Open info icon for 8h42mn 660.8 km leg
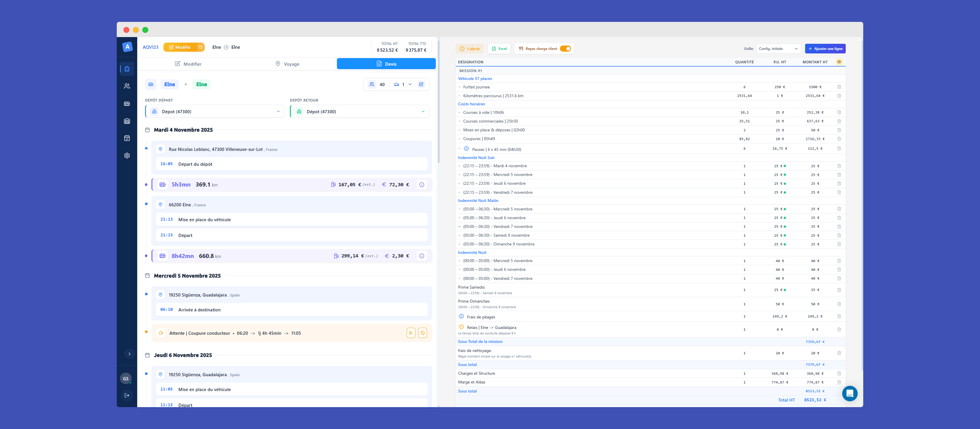Screen dimensions: 980x429 [x=422, y=256]
